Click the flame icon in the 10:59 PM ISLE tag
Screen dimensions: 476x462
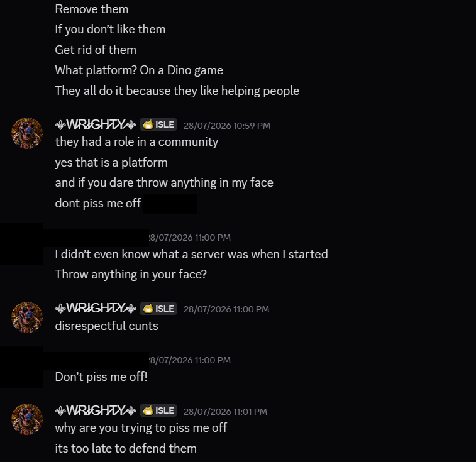(x=148, y=124)
